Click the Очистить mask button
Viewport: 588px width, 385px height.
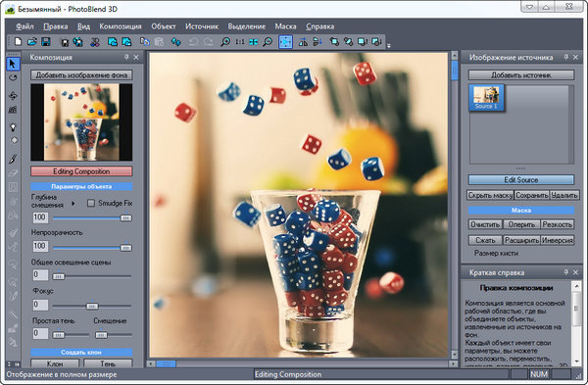click(485, 224)
